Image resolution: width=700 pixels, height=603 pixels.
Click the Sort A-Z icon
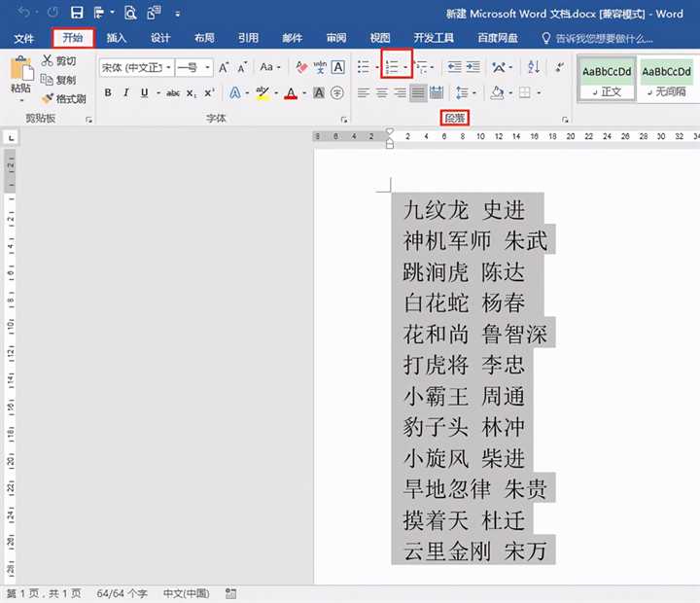[x=533, y=67]
